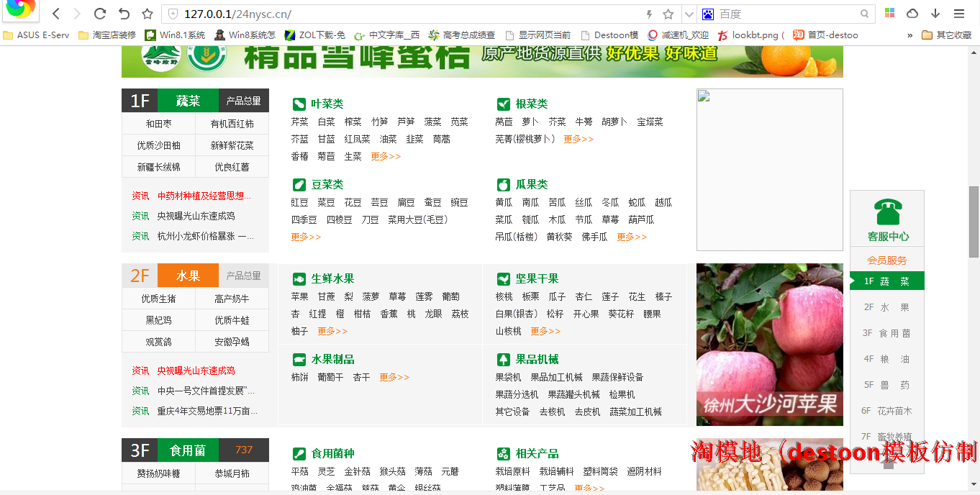Expand the bookmarks bar overflow chevron
Image resolution: width=980 pixels, height=495 pixels.
point(909,35)
